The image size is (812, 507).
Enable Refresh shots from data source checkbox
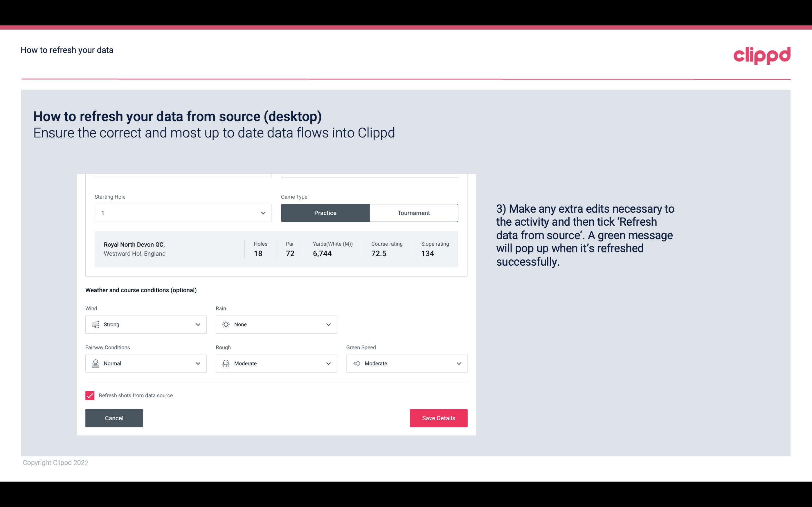(x=89, y=395)
